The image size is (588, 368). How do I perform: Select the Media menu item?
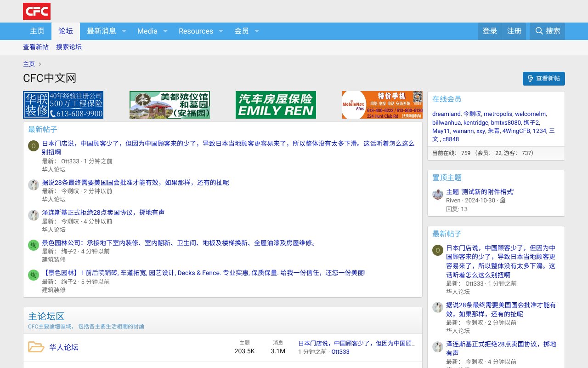[147, 31]
